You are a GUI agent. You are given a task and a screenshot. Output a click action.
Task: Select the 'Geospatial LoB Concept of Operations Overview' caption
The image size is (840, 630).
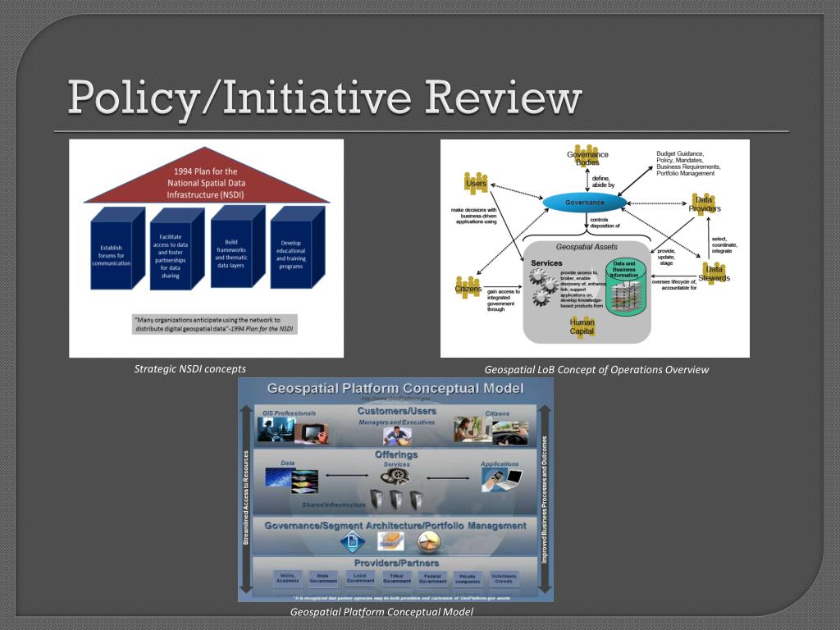[x=596, y=370]
